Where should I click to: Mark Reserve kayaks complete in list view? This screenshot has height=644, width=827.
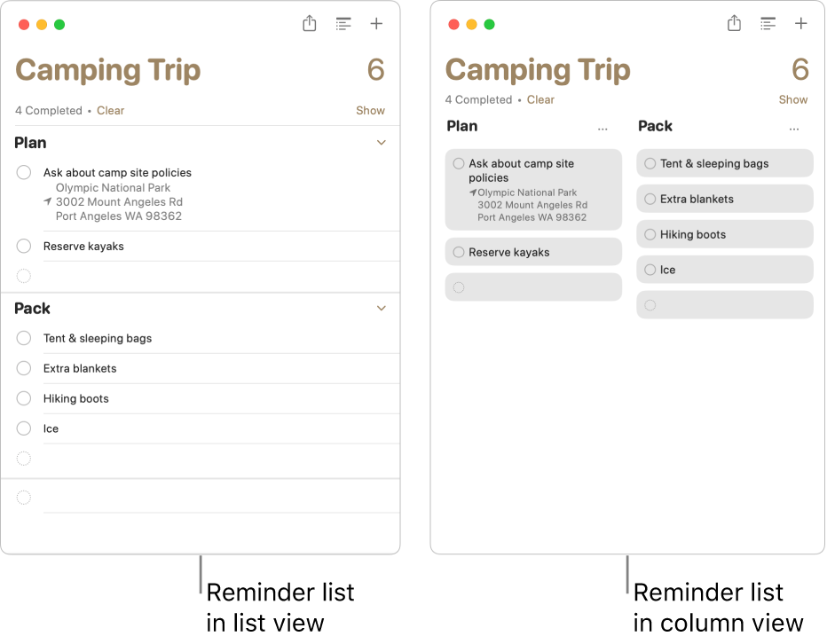(x=24, y=246)
